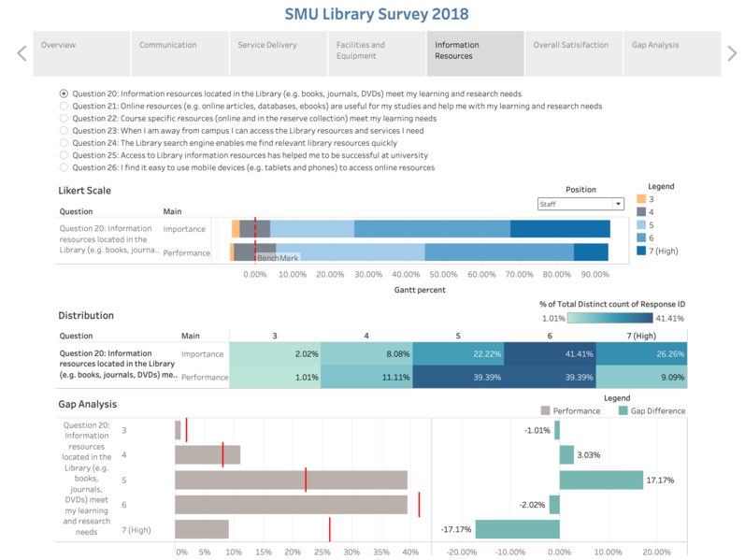This screenshot has height=560, width=745.
Task: Click the dark blue 7 (High) legend swatch
Action: pos(641,251)
